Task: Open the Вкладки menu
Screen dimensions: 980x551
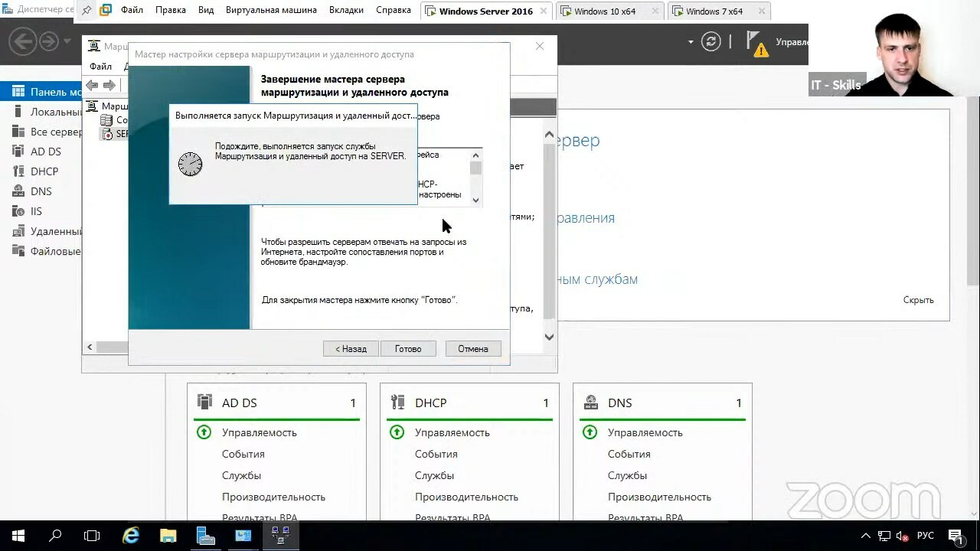Action: coord(346,11)
